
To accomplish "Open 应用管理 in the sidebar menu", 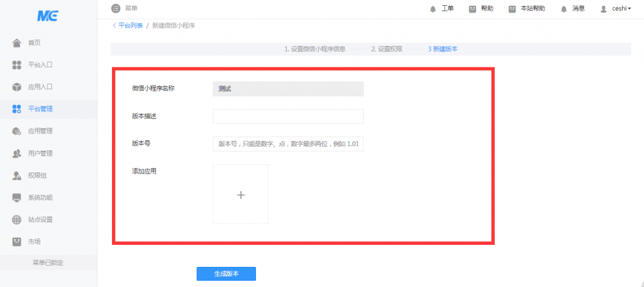I will pyautogui.click(x=40, y=131).
